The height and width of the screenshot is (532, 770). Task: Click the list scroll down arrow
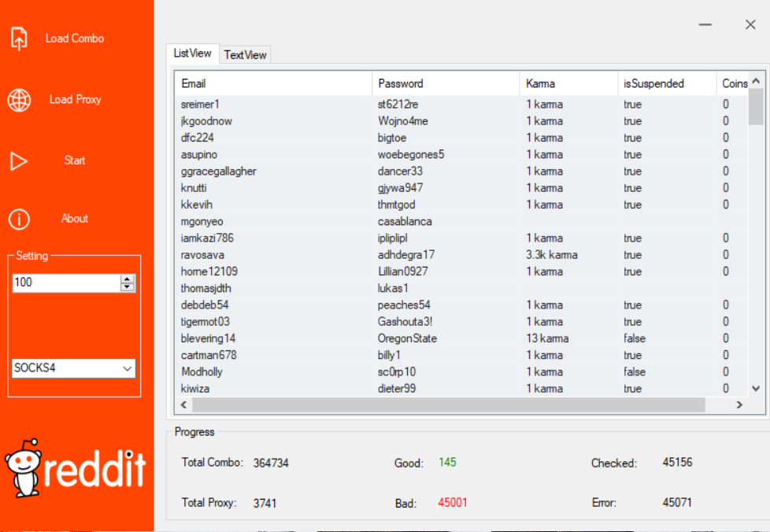pyautogui.click(x=756, y=389)
